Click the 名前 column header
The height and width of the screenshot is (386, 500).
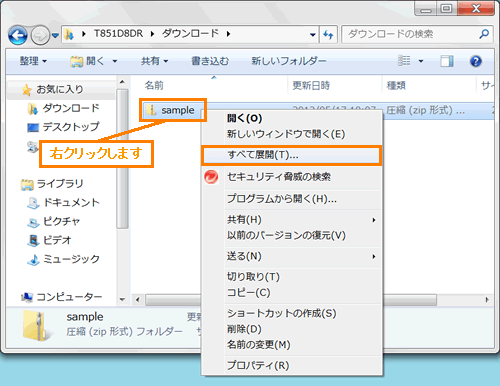[154, 86]
